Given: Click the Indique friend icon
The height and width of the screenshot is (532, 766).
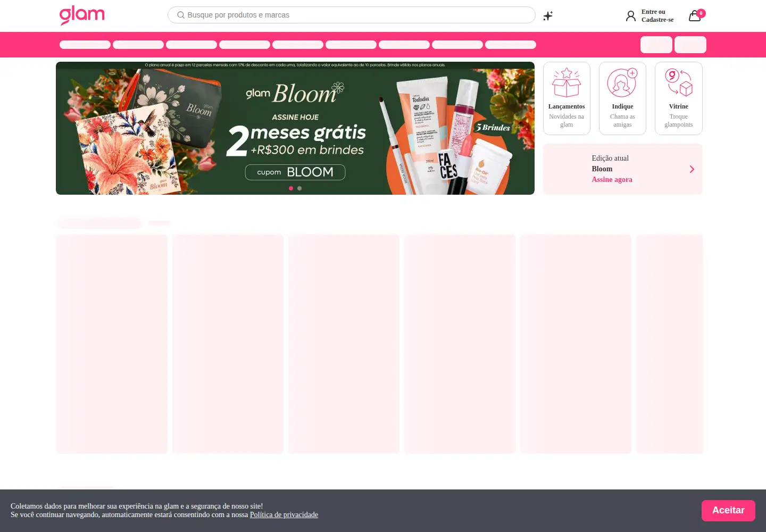Looking at the screenshot, I should click(x=622, y=82).
